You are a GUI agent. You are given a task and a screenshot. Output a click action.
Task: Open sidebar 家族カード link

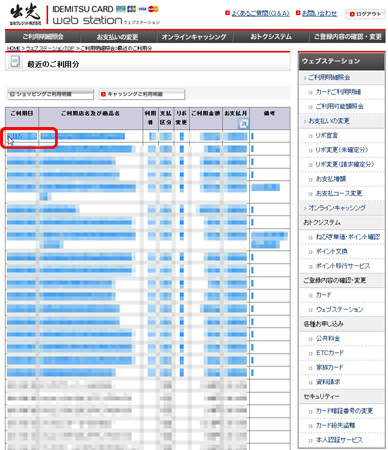[329, 367]
